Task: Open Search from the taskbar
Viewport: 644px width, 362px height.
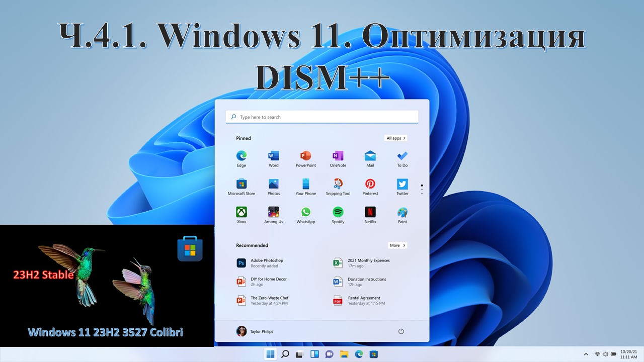Action: click(285, 354)
